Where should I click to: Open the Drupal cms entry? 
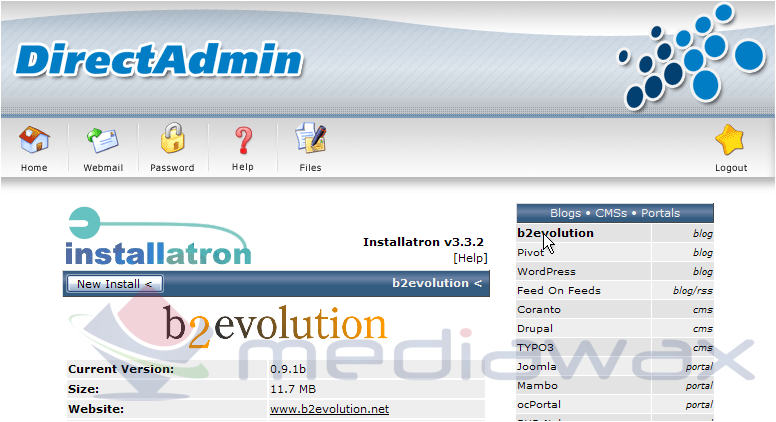point(535,328)
